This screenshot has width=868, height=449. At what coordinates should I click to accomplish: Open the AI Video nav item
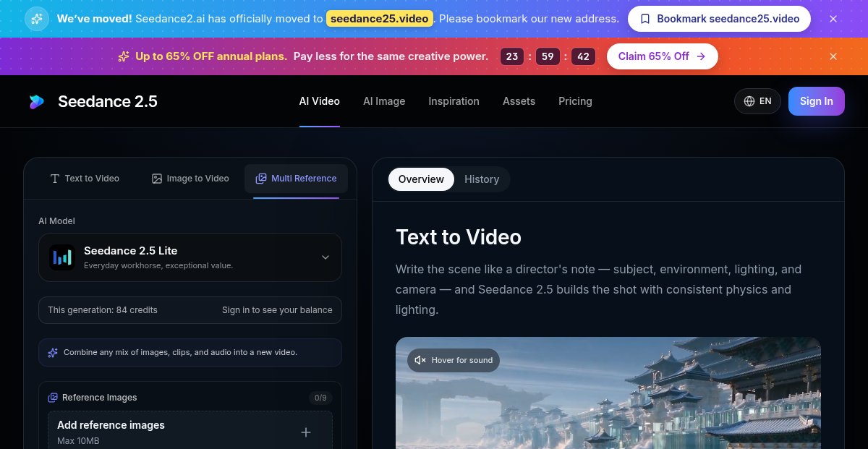tap(320, 101)
